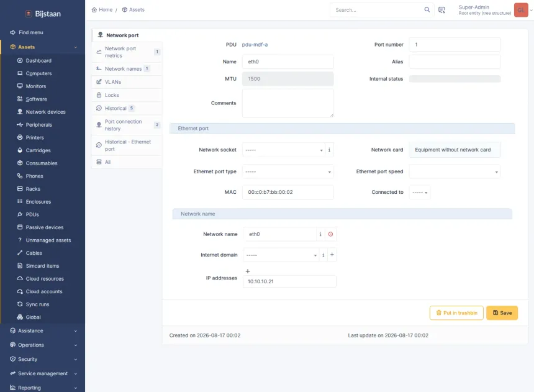The image size is (534, 392).
Task: Click the Comments text area
Action: point(287,103)
